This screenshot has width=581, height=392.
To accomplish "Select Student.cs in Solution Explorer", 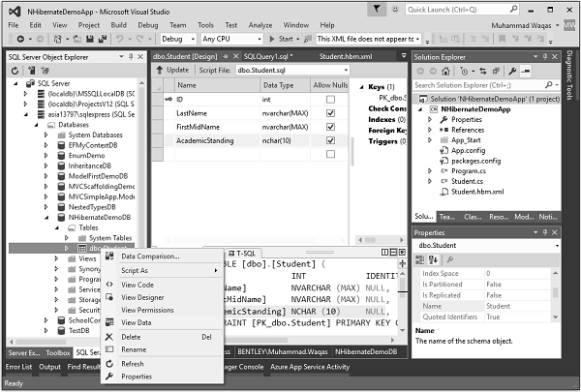I will click(x=467, y=181).
